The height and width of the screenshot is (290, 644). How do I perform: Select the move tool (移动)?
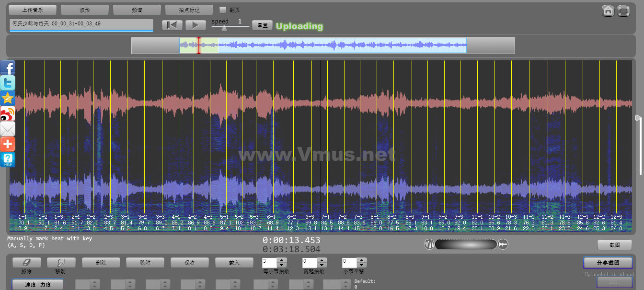(61, 263)
